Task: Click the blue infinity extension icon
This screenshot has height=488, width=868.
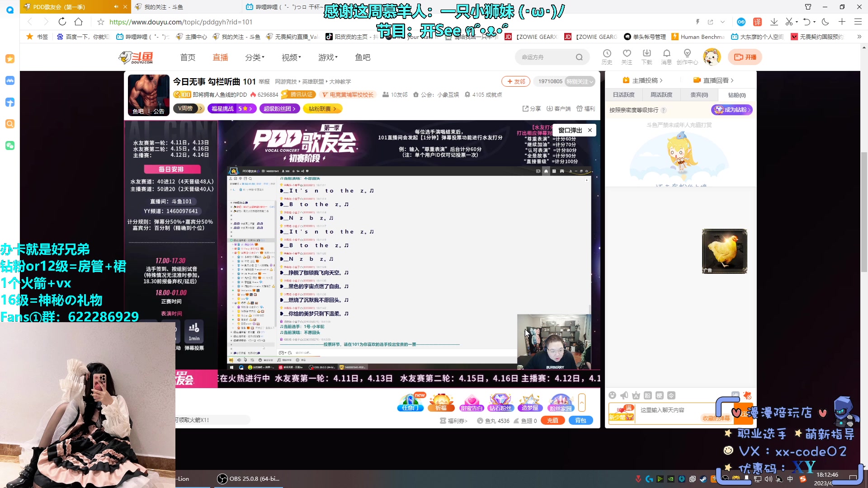Action: pyautogui.click(x=741, y=22)
